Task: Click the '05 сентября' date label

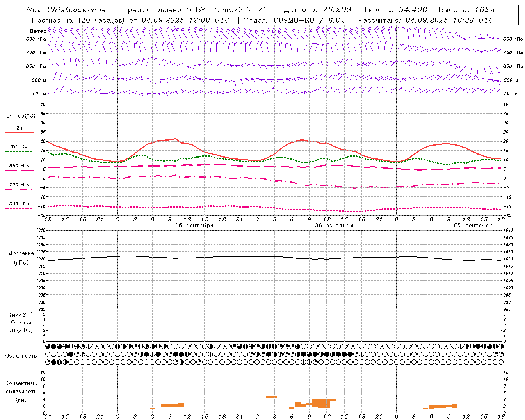Action: coord(194,226)
